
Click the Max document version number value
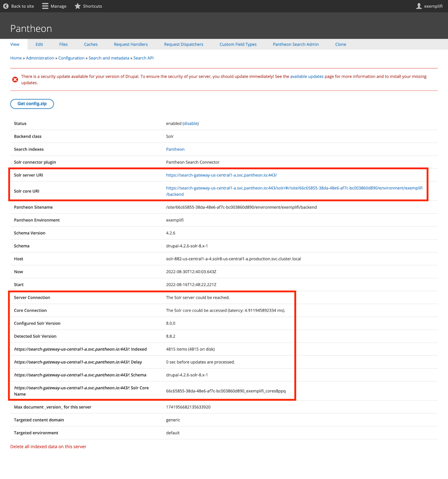pyautogui.click(x=188, y=407)
